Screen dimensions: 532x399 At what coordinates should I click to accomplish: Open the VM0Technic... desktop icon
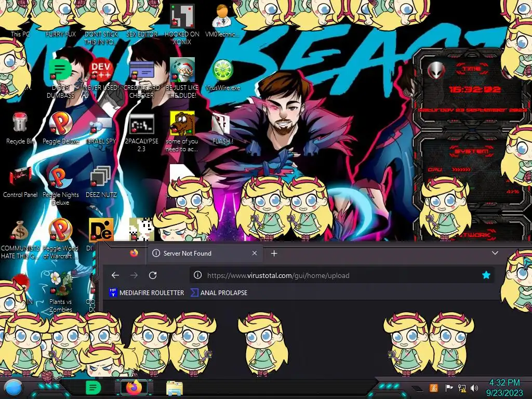click(x=222, y=21)
